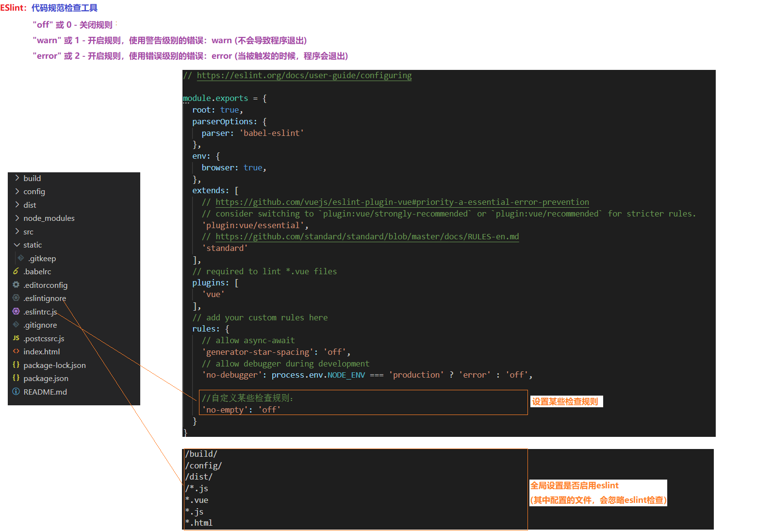The width and height of the screenshot is (757, 532).
Task: Click the info icon beside README.md
Action: [x=16, y=392]
